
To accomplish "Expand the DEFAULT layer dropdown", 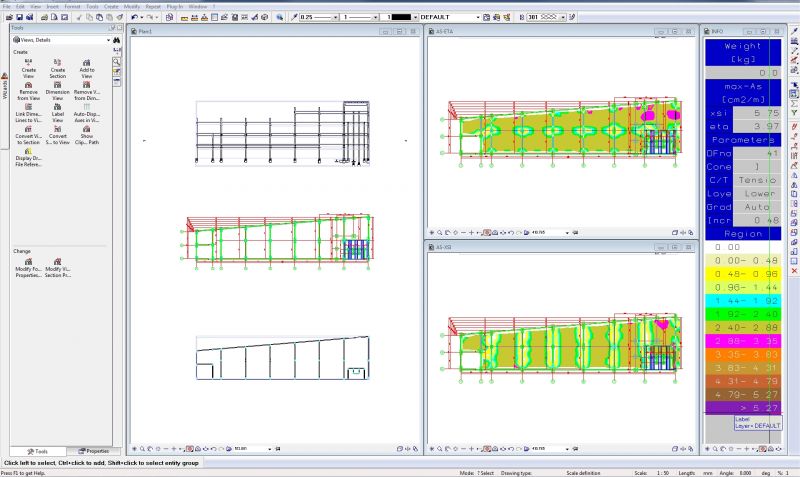I will click(477, 17).
